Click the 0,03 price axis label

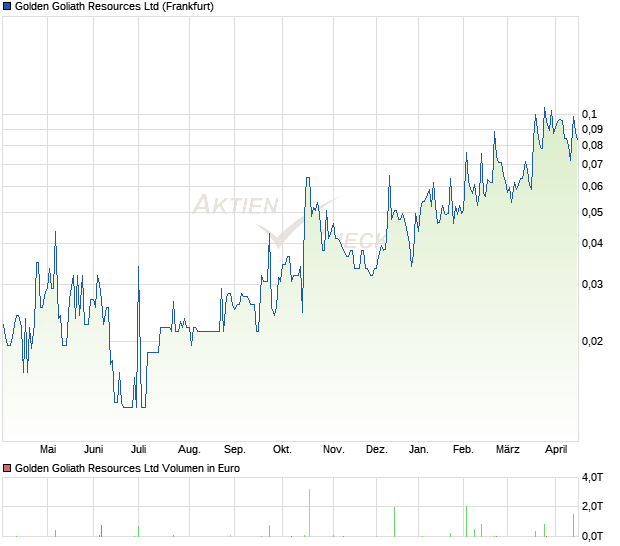592,284
